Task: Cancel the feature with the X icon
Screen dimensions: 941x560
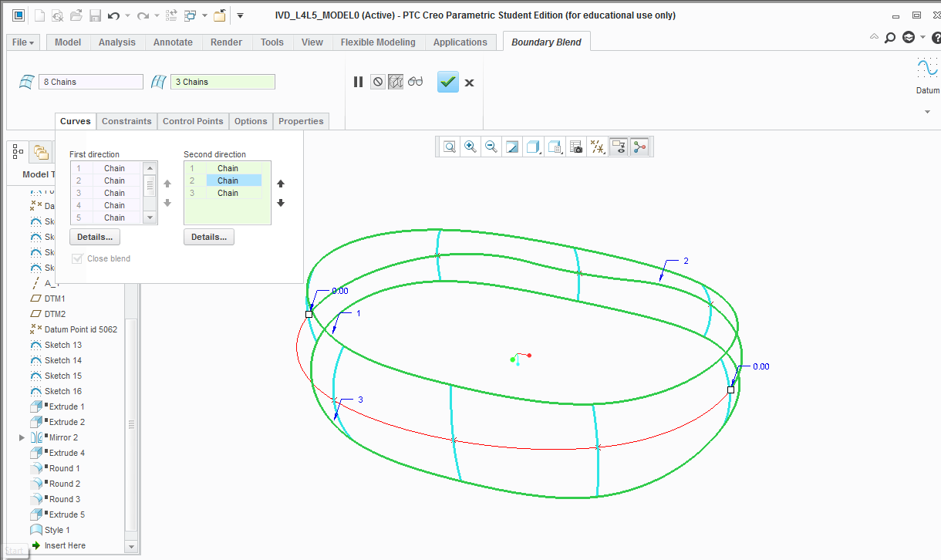Action: (469, 83)
